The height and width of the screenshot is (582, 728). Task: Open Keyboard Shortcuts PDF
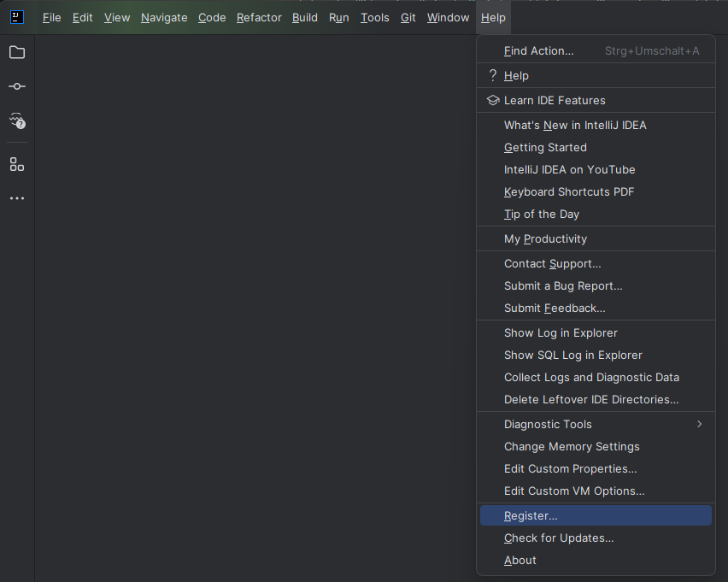pyautogui.click(x=596, y=192)
